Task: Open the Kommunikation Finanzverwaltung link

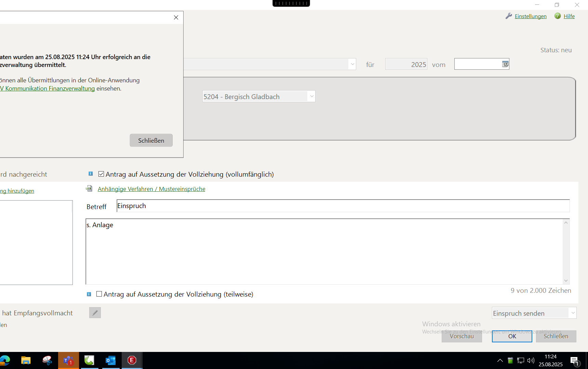Action: tap(50, 88)
